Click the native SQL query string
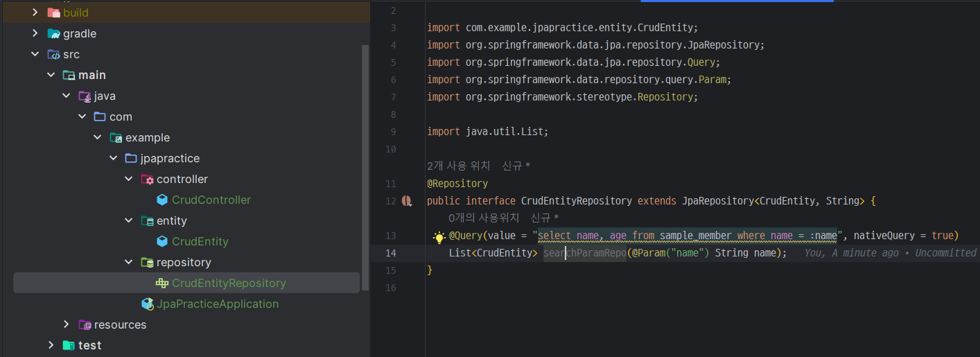This screenshot has width=980, height=357. (688, 236)
